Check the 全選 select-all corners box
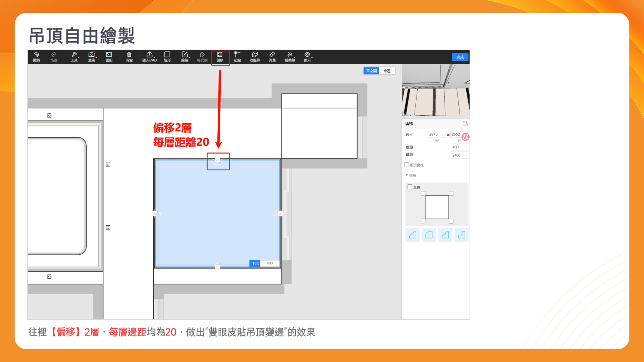Image resolution: width=644 pixels, height=362 pixels. (410, 187)
